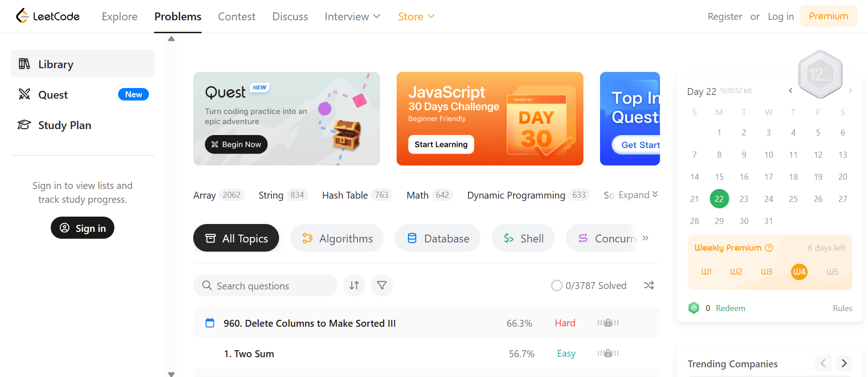Click the sidebar scrollbar down arrow
868x377 pixels.
[x=171, y=374]
